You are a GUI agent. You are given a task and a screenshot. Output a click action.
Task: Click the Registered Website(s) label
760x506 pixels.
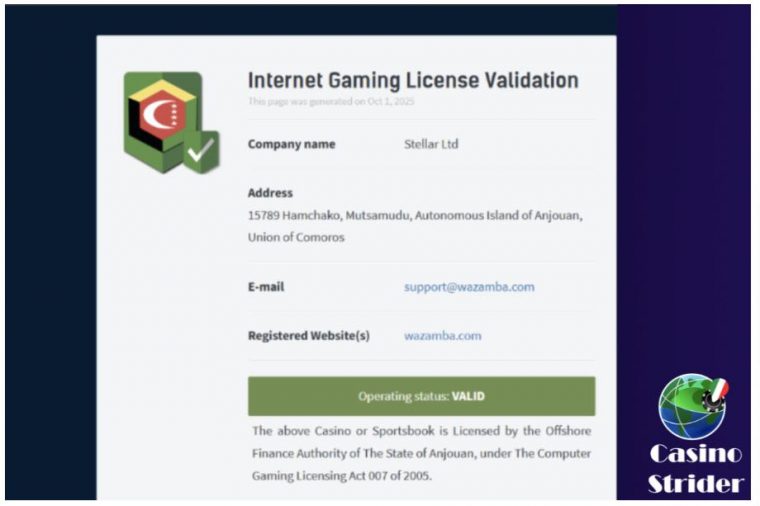point(308,336)
